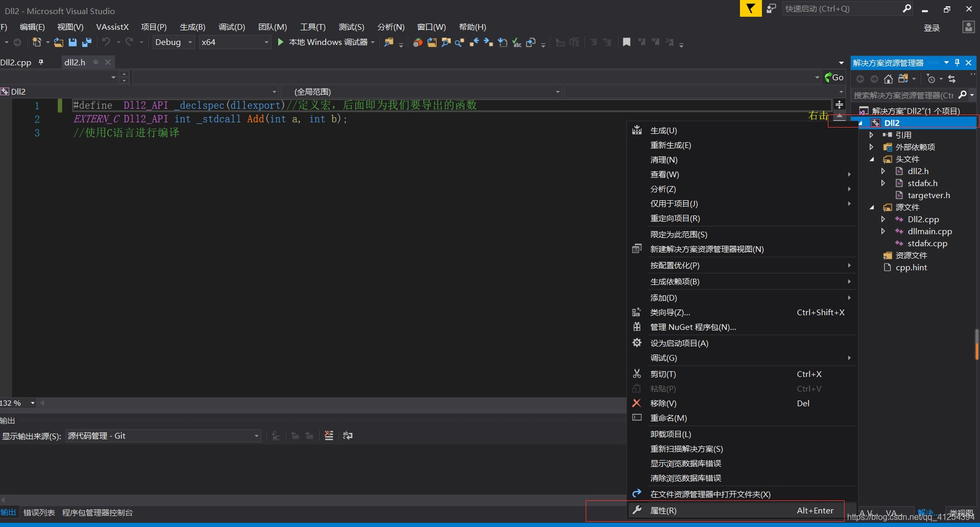
Task: Open the 132 % zoom level dropdown
Action: pyautogui.click(x=32, y=403)
